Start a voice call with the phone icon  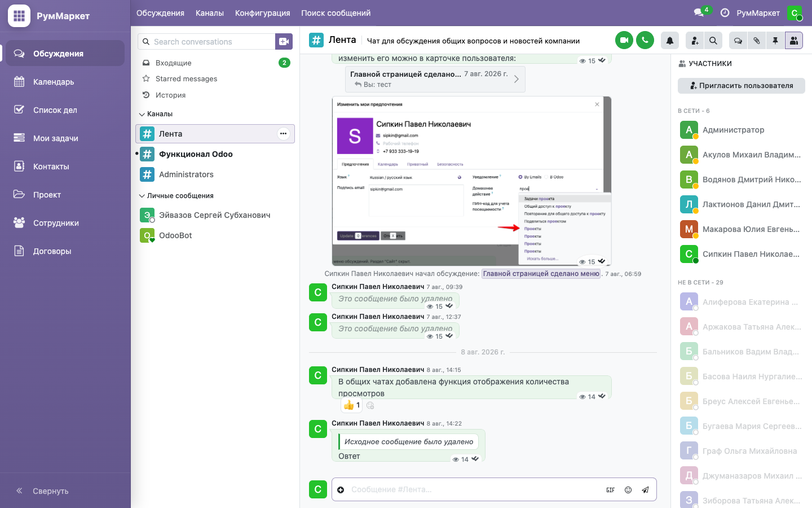click(645, 41)
